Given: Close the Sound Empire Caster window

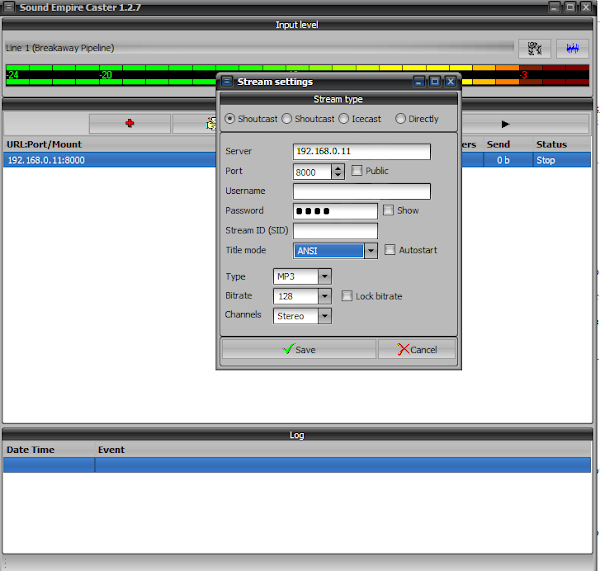Looking at the screenshot, I should coord(586,7).
